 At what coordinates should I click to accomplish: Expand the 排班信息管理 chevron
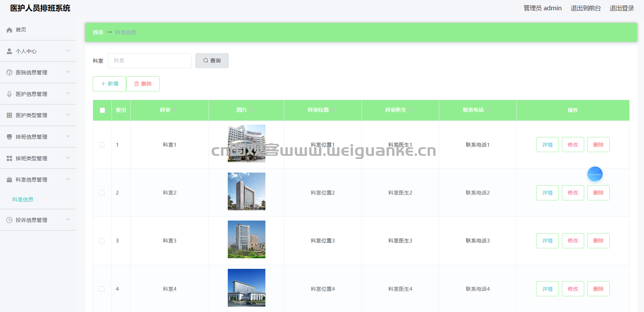click(x=68, y=136)
